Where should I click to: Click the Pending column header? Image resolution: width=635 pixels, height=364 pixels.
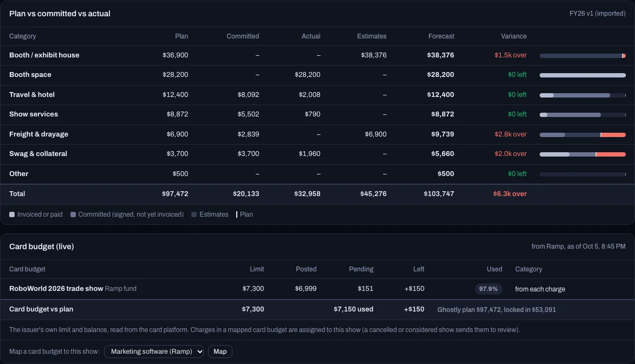[361, 269]
